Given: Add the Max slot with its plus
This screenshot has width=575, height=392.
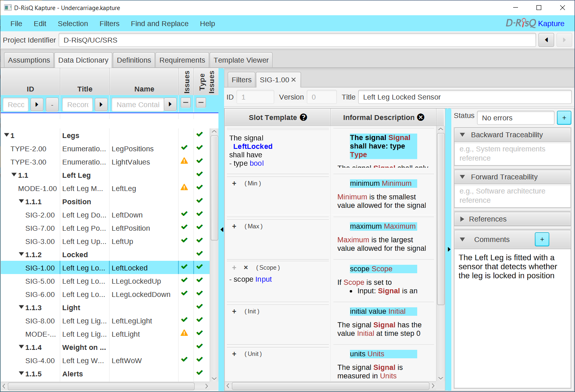Looking at the screenshot, I should tap(234, 226).
